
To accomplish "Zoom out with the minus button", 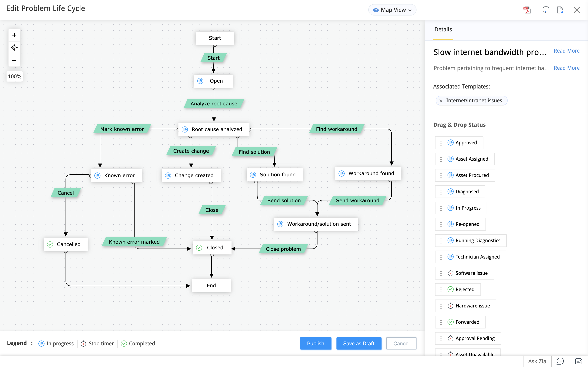I will point(14,60).
